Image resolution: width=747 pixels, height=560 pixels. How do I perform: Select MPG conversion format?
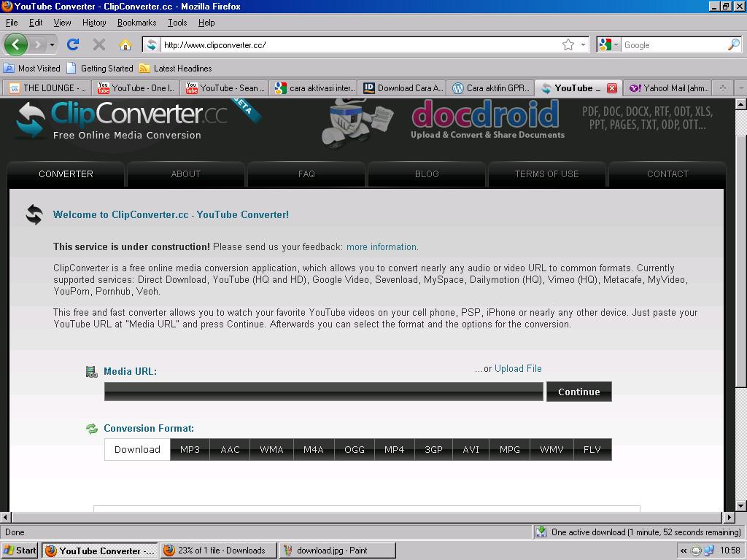coord(510,449)
